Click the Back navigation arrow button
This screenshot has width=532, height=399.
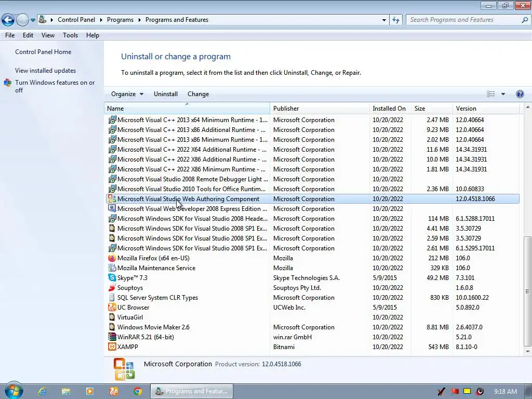(x=8, y=20)
